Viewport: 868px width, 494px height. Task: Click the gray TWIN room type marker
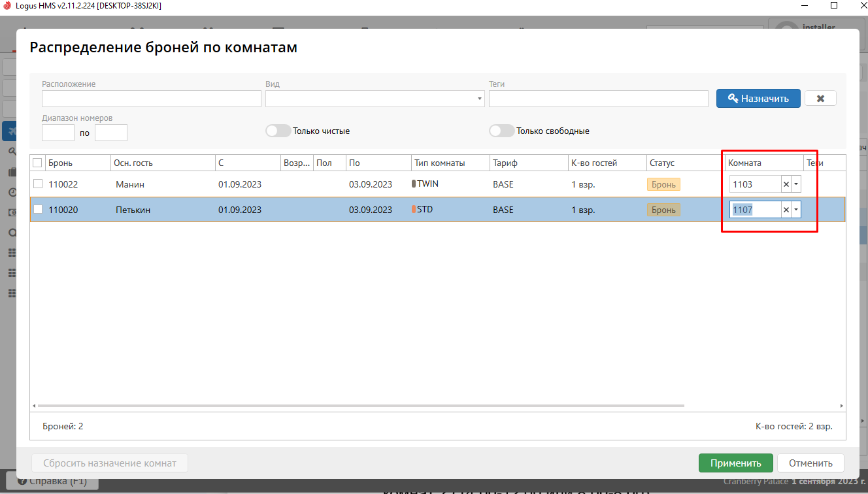pos(414,184)
